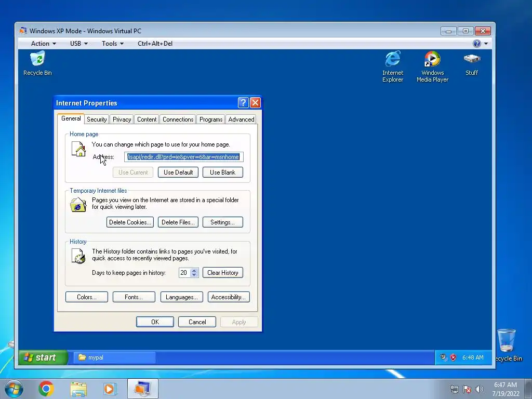Click the Temporary Internet files folder icon
Image resolution: width=532 pixels, height=399 pixels.
tap(78, 205)
